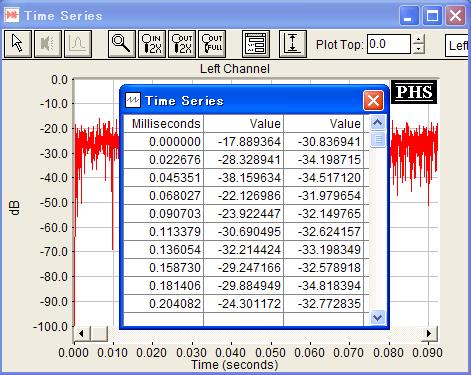
Task: Increase Plot Top value with up arrow
Action: 418,39
